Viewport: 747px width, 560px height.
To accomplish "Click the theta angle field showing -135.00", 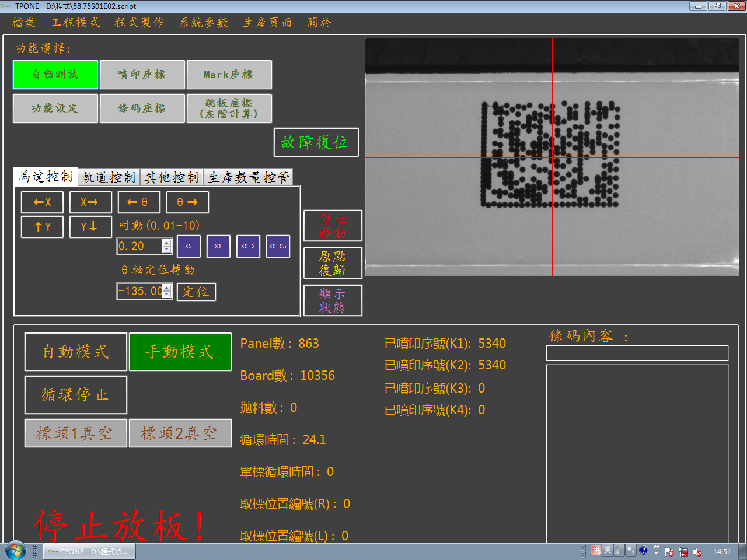I will click(140, 290).
